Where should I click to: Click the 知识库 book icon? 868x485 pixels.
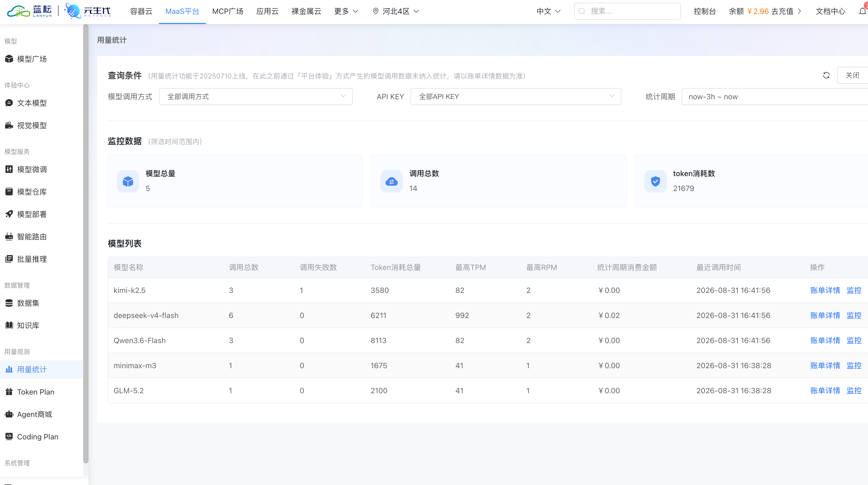[9, 325]
